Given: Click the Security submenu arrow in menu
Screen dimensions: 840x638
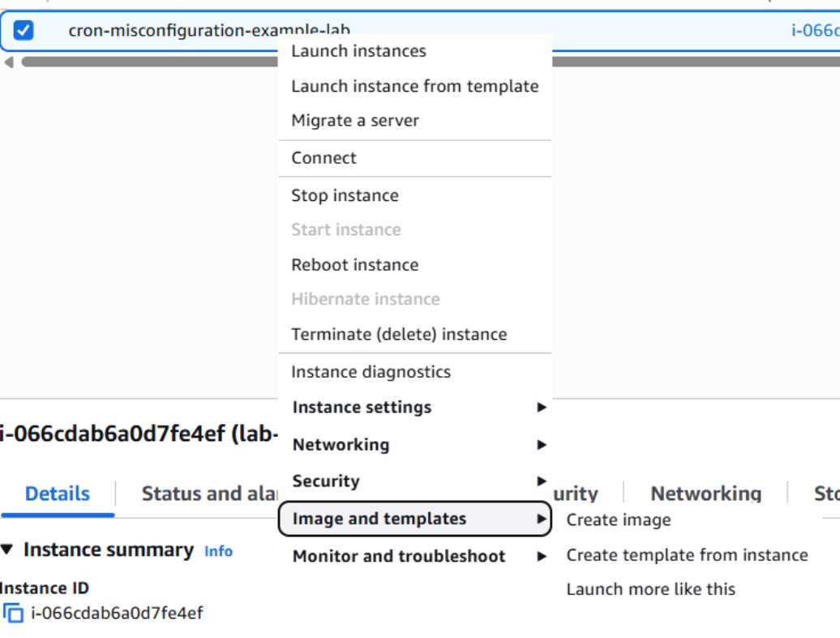Looking at the screenshot, I should click(542, 481).
